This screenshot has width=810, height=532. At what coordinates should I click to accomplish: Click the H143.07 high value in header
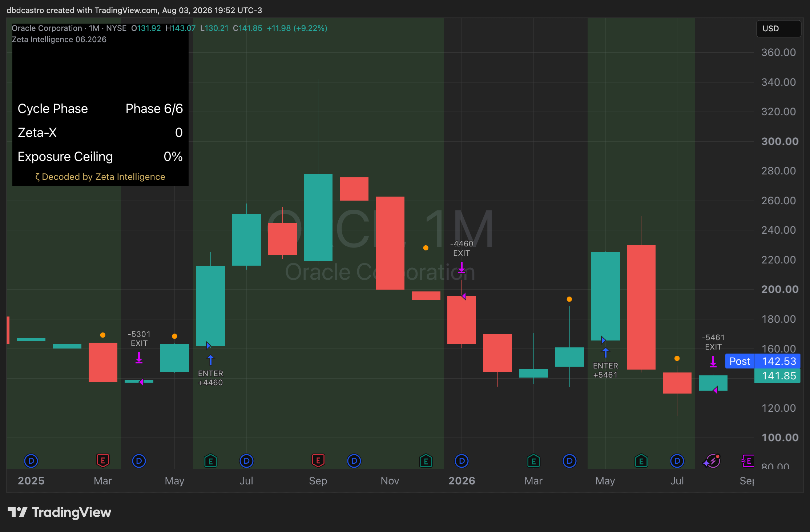[180, 28]
